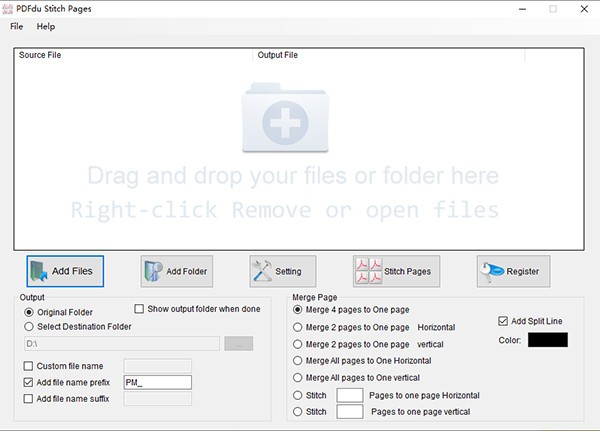Viewport: 600px width, 431px height.
Task: Uncheck Add file name prefix
Action: pos(28,382)
